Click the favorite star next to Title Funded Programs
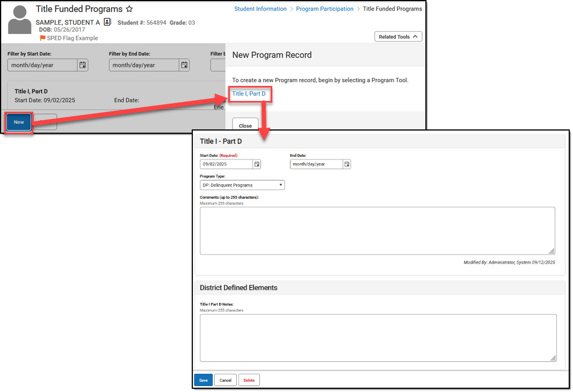 (129, 9)
